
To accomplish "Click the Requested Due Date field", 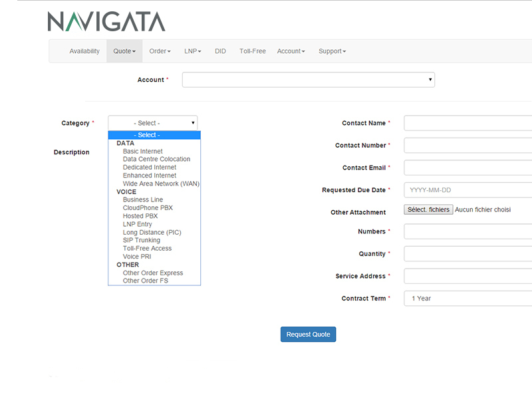I will click(467, 190).
